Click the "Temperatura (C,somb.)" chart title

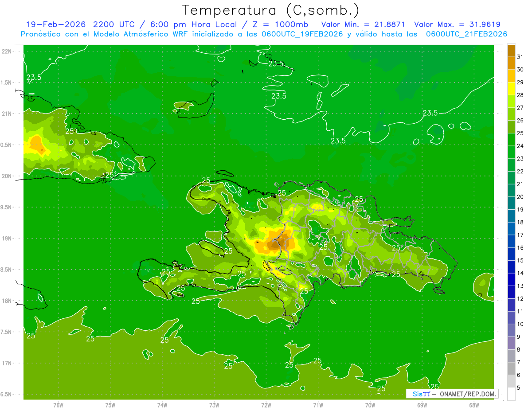pos(270,10)
